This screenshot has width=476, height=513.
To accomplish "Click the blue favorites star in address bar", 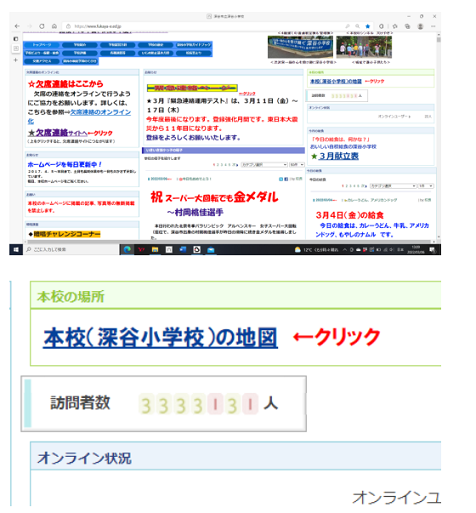I will point(368,26).
